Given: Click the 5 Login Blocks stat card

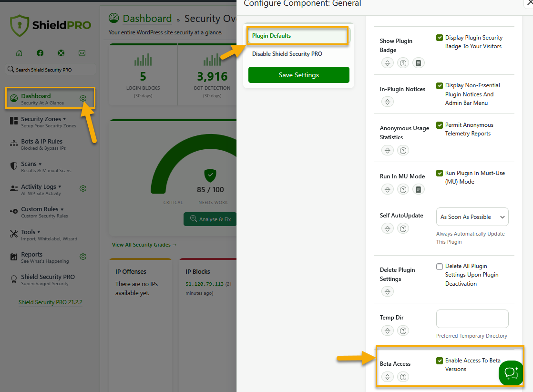Looking at the screenshot, I should [x=143, y=75].
